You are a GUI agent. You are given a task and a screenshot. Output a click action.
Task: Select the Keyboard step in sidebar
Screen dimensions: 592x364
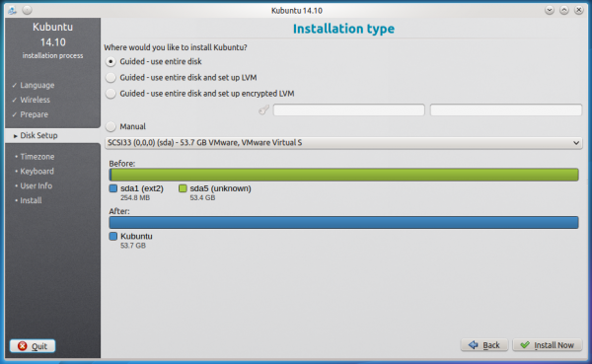pyautogui.click(x=37, y=171)
